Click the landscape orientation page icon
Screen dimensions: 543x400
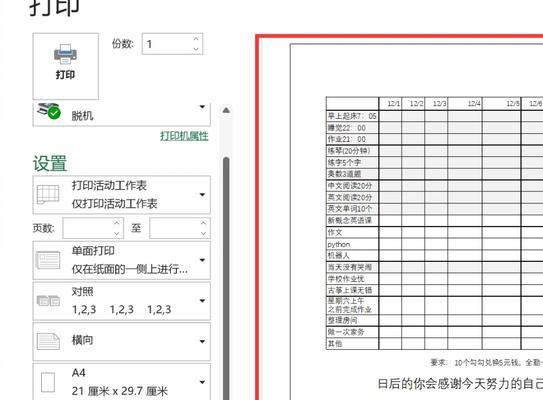pyautogui.click(x=48, y=341)
